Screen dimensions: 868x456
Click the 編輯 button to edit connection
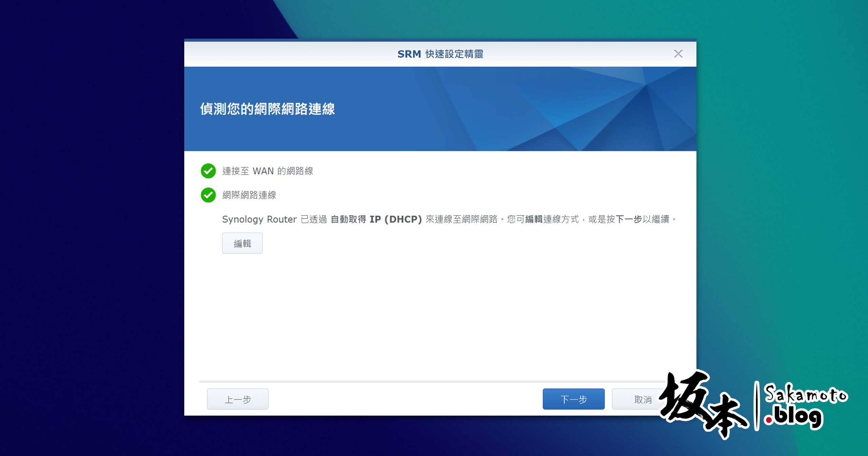point(242,243)
